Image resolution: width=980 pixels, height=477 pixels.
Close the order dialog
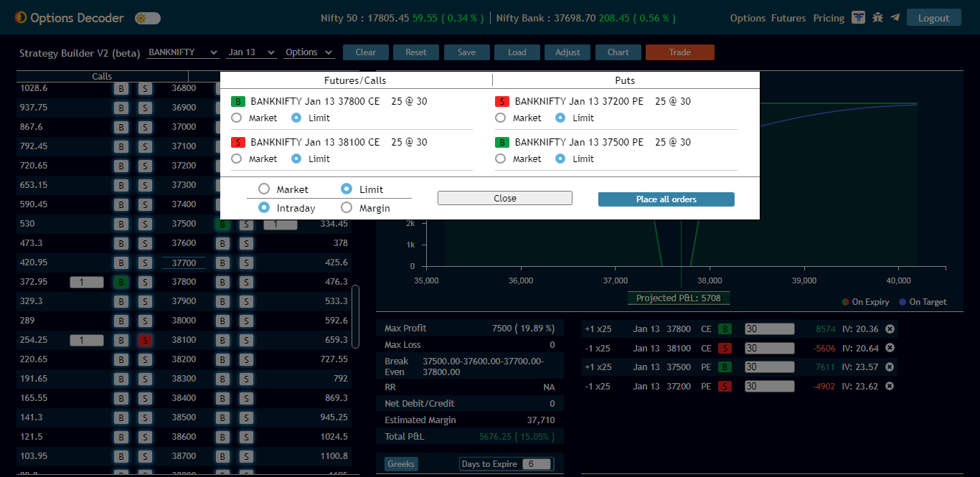click(505, 198)
